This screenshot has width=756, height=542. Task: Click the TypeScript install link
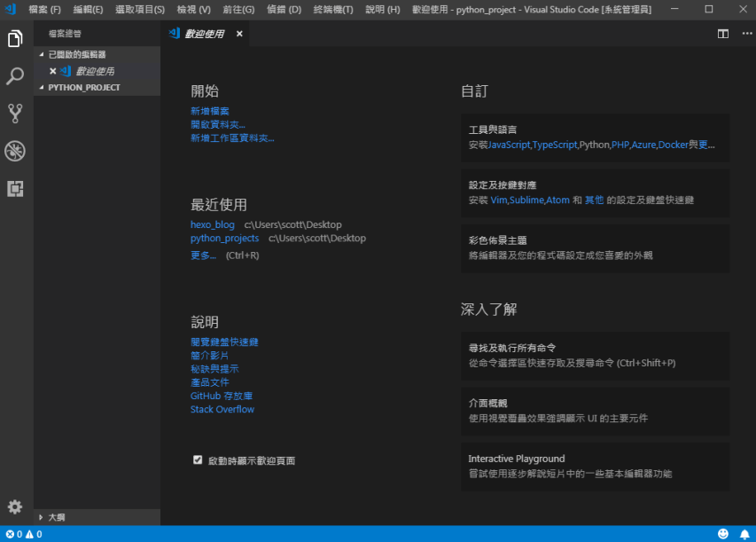(x=555, y=145)
